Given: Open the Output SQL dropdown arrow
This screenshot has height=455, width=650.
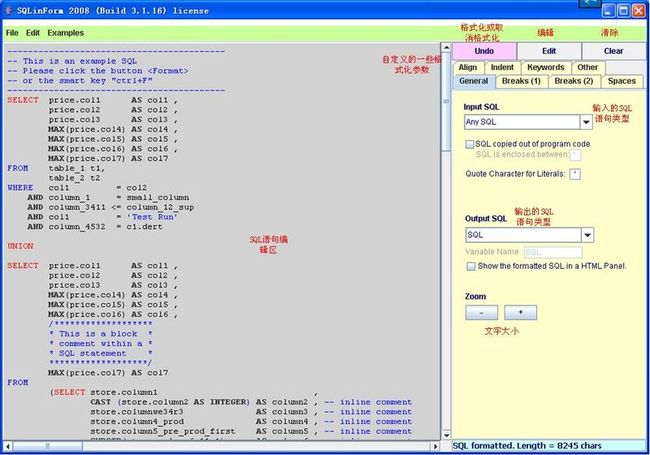Looking at the screenshot, I should 587,235.
